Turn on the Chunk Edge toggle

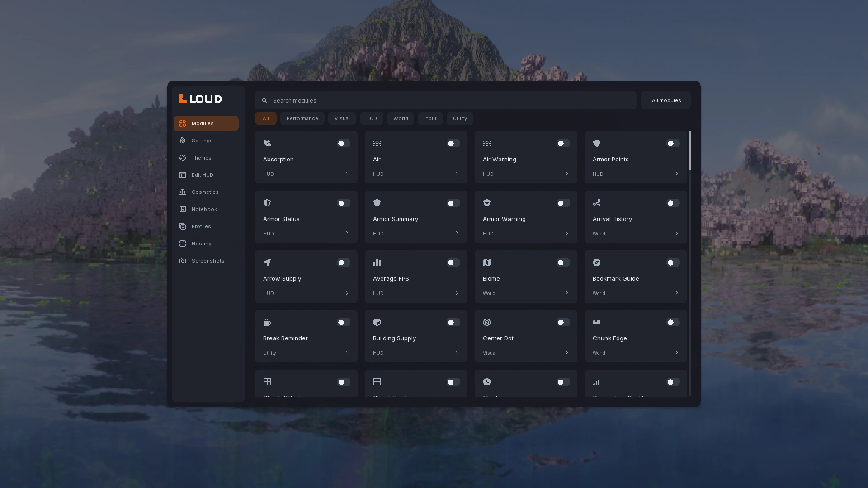673,322
